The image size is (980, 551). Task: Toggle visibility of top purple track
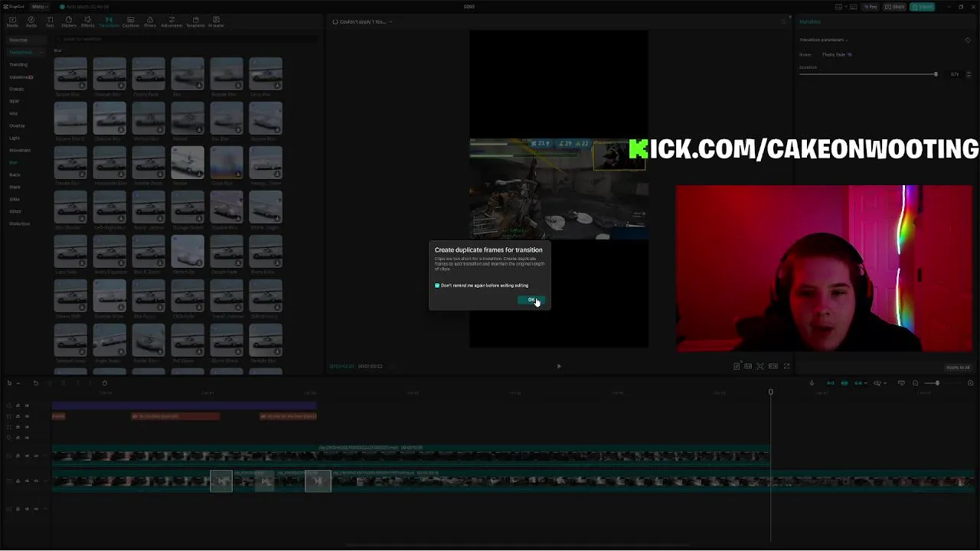27,406
